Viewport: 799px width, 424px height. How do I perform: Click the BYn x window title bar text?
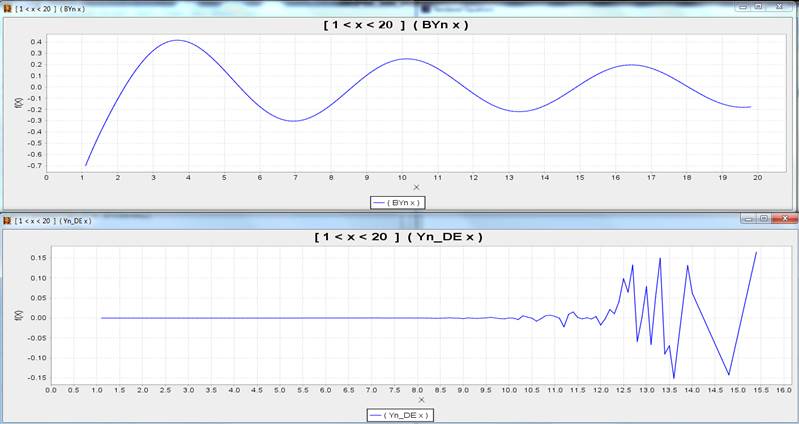[49, 9]
